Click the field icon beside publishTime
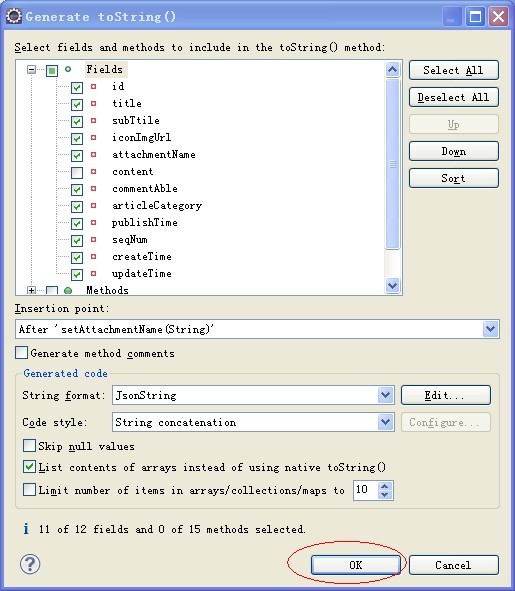The image size is (515, 591). 93,222
